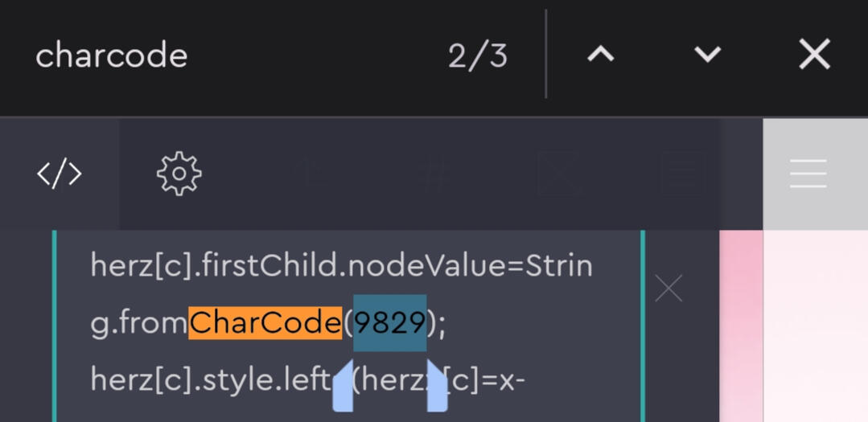Open the hamburger menu
This screenshot has height=422, width=868.
pyautogui.click(x=808, y=174)
